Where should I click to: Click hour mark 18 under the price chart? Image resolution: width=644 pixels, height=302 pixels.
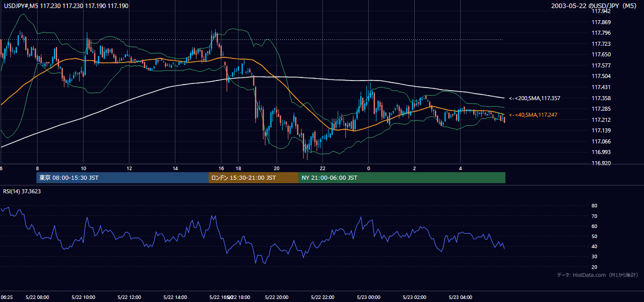tap(238, 168)
